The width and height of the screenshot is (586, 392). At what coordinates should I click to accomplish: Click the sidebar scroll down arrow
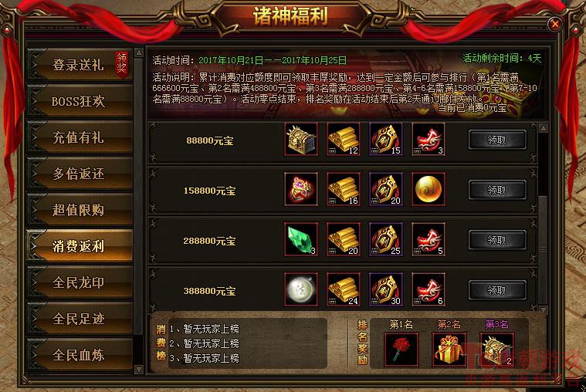tap(139, 370)
